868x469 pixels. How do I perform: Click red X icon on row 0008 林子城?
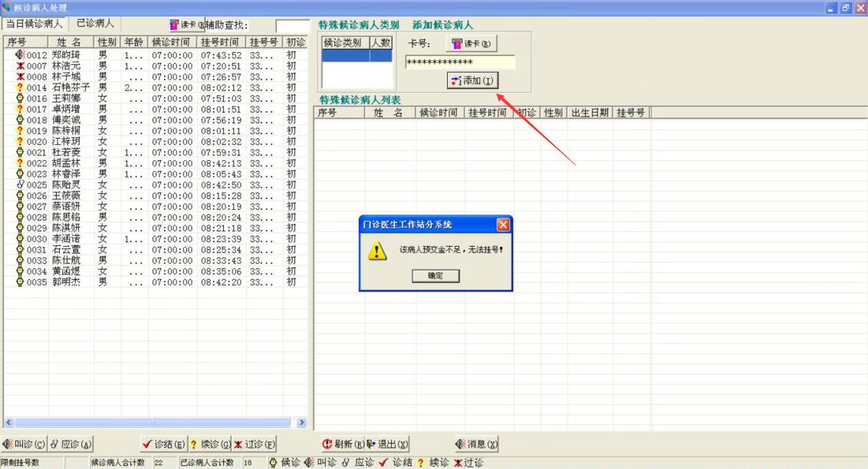[20, 77]
